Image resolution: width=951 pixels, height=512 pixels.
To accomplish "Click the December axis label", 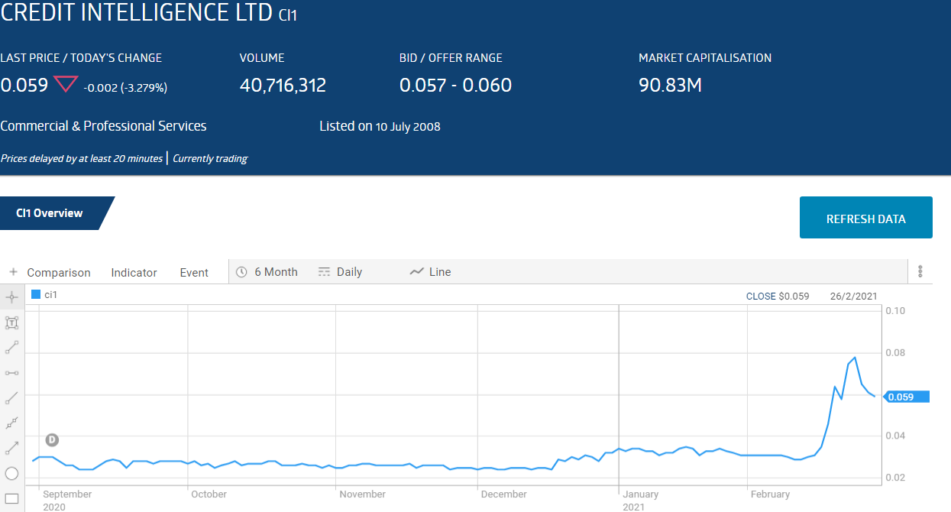I will tap(503, 494).
